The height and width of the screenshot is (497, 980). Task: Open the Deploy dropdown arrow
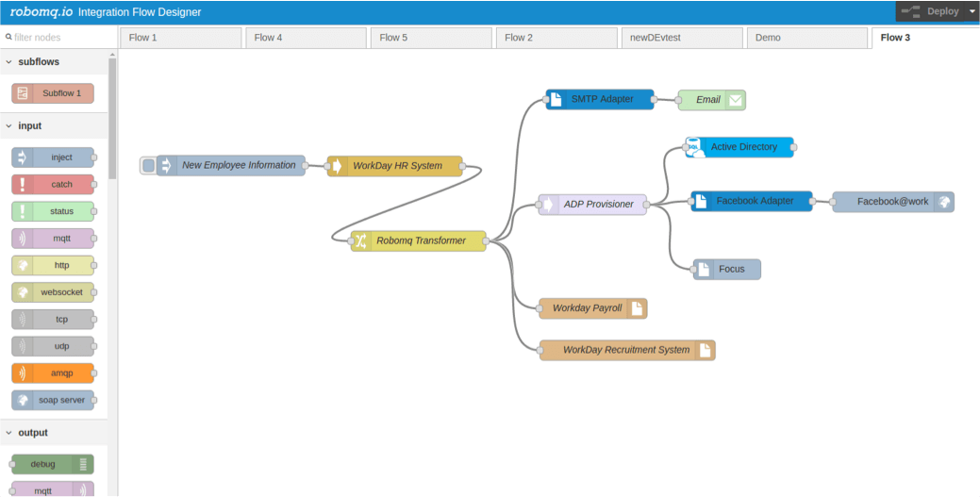(x=972, y=11)
